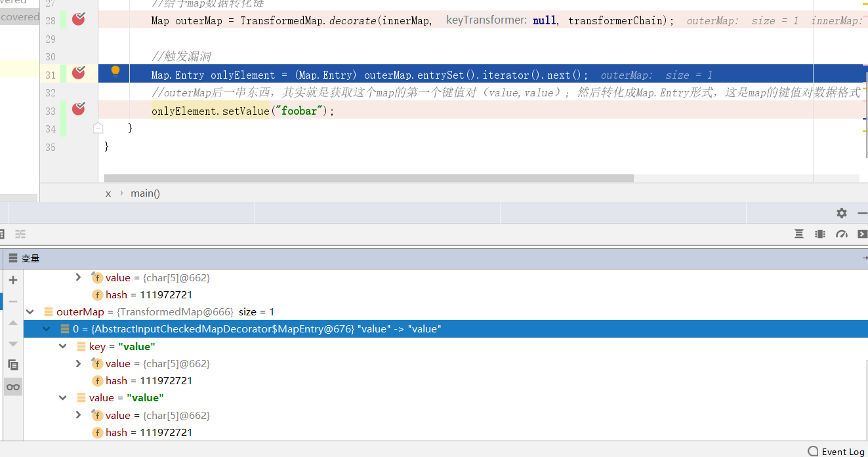Move the watch up with the up arrow

(x=13, y=323)
